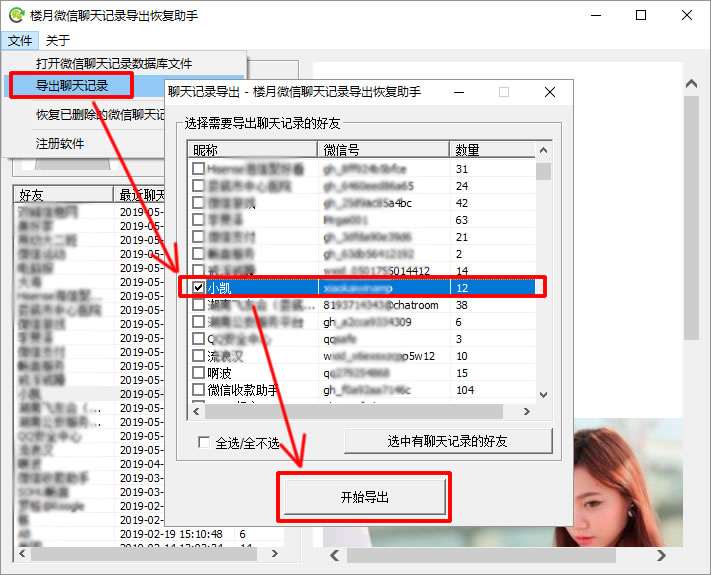Click count 104 cell in export list

[465, 390]
